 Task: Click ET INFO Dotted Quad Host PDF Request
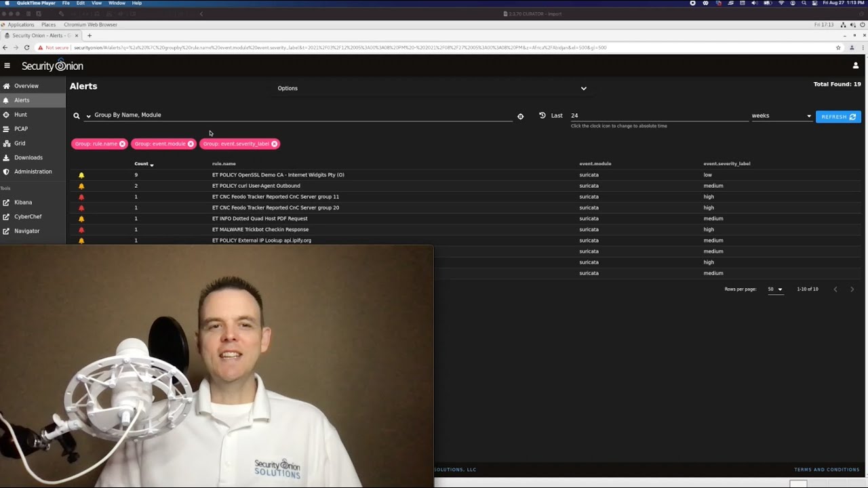(x=260, y=218)
